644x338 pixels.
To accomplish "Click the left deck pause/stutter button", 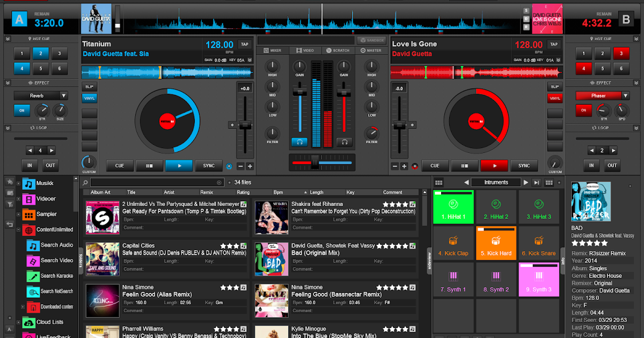I will click(x=149, y=166).
